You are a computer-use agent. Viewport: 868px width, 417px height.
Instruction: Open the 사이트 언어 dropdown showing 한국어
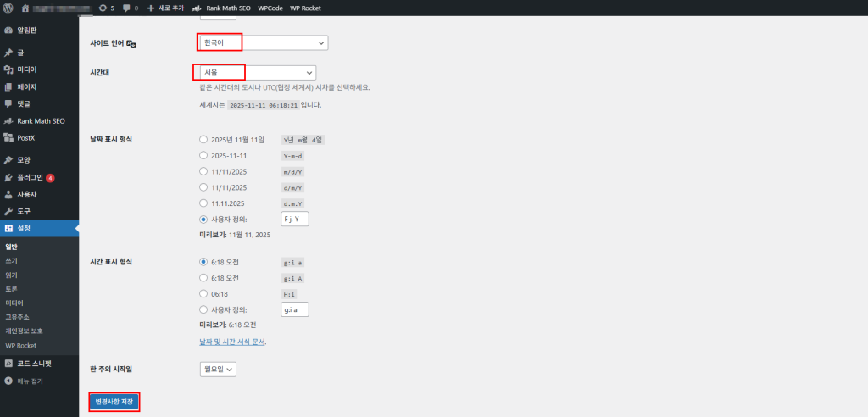[x=264, y=42]
